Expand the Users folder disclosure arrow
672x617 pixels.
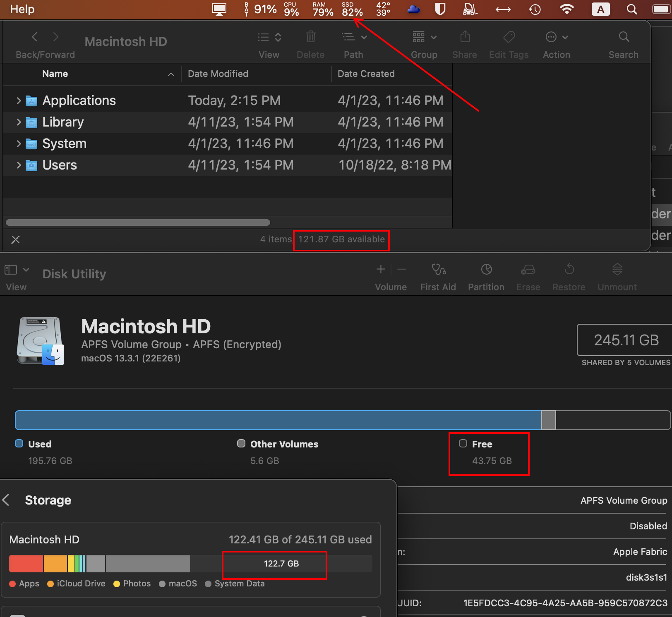19,165
